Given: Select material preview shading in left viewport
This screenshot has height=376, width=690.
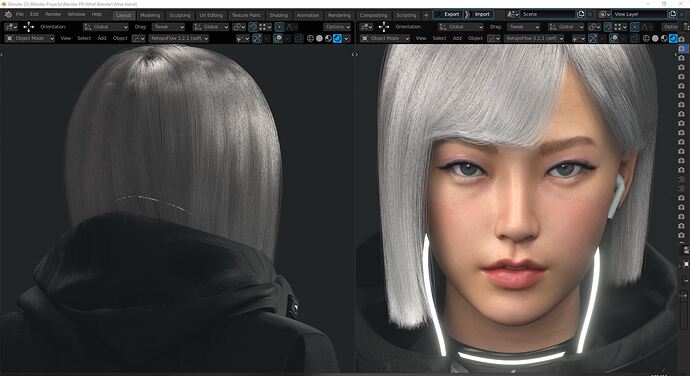Looking at the screenshot, I should [328, 38].
